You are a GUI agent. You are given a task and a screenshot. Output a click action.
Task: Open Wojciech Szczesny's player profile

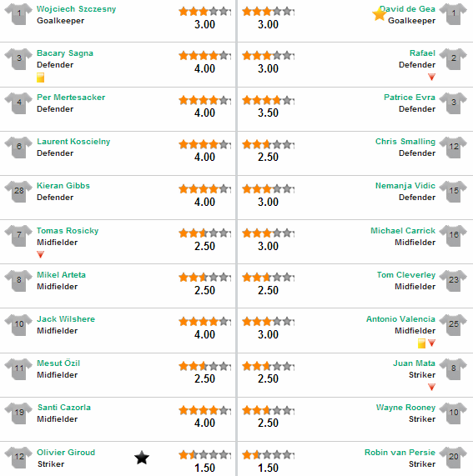tap(76, 9)
